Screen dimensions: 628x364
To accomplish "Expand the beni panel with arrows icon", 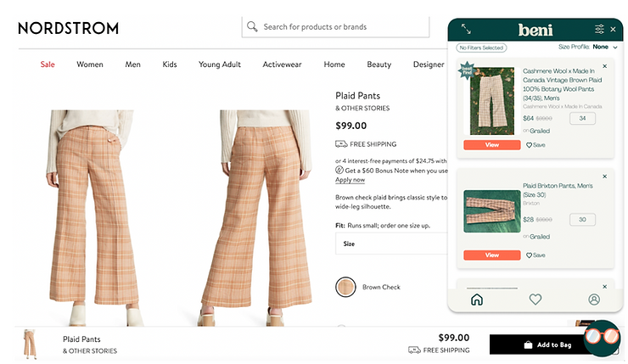I will (466, 29).
